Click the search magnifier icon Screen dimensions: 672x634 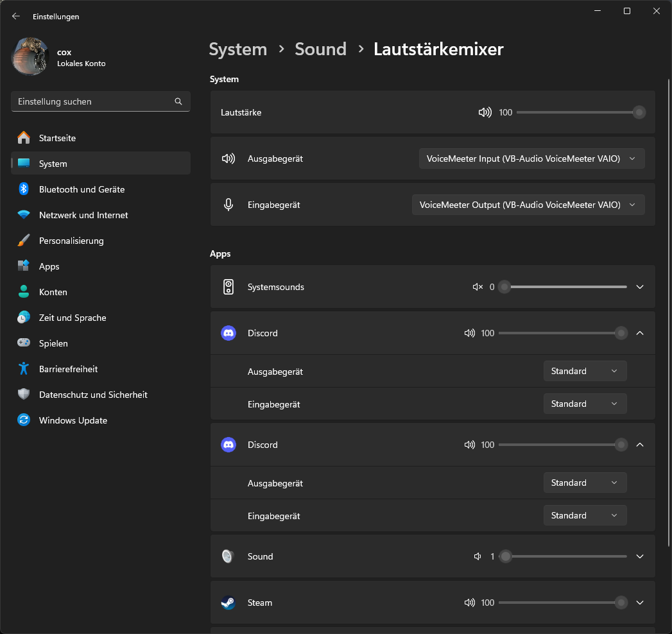pyautogui.click(x=178, y=101)
